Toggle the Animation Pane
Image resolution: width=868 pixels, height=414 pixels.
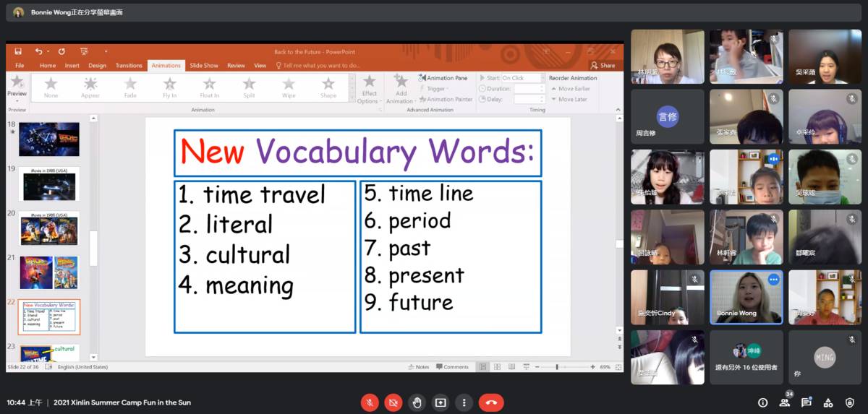coord(443,78)
